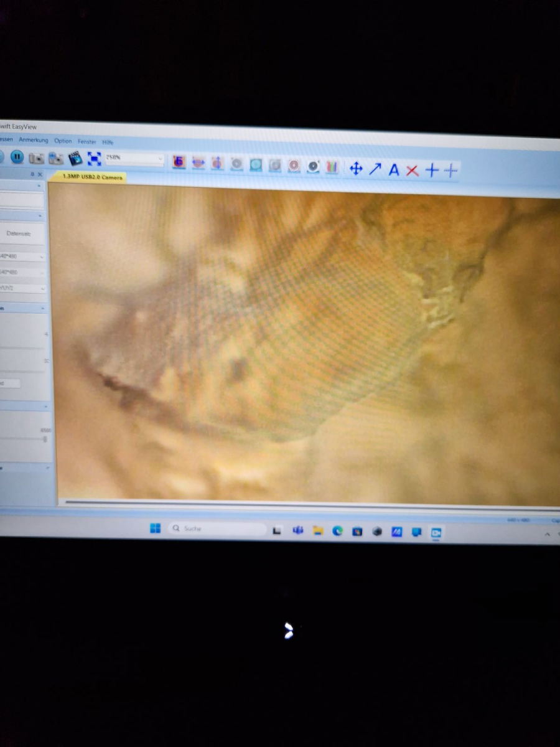Screen dimensions: 560x747
Task: Click the red X delete annotation icon
Action: pos(413,170)
